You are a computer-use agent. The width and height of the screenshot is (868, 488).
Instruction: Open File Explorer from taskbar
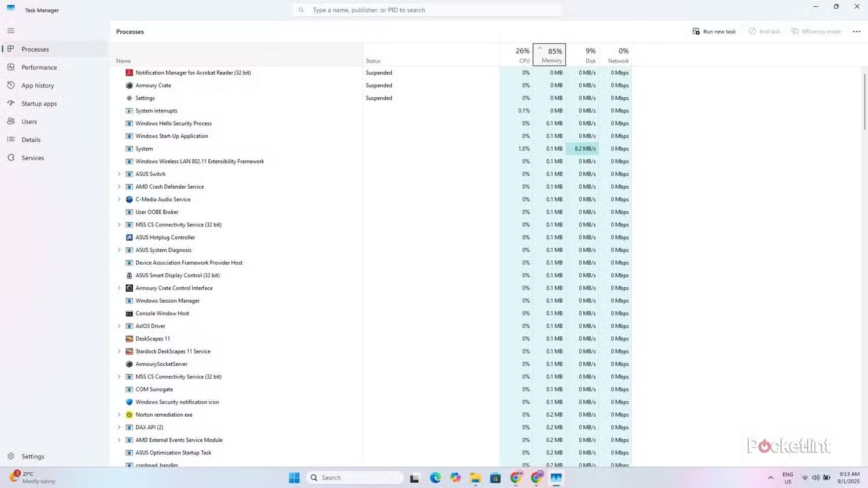point(475,478)
